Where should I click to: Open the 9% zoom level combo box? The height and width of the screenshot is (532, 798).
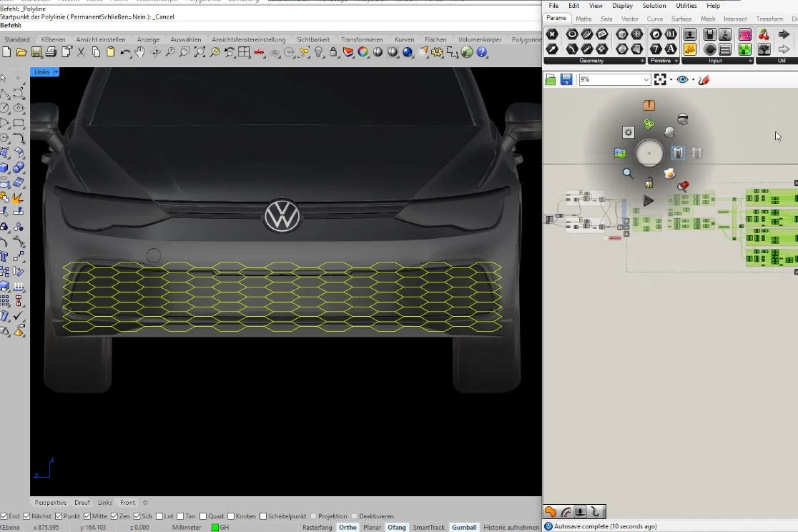click(x=615, y=79)
